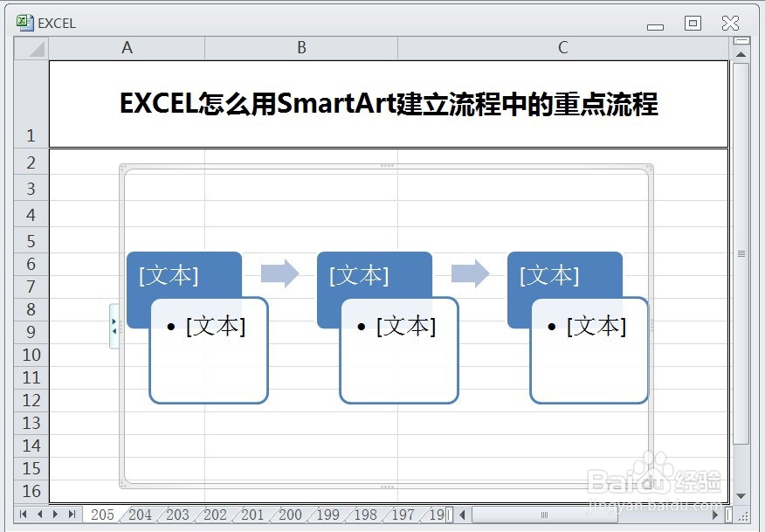This screenshot has height=532, width=765.
Task: Click the horizontal scrollbar left arrow
Action: click(463, 515)
